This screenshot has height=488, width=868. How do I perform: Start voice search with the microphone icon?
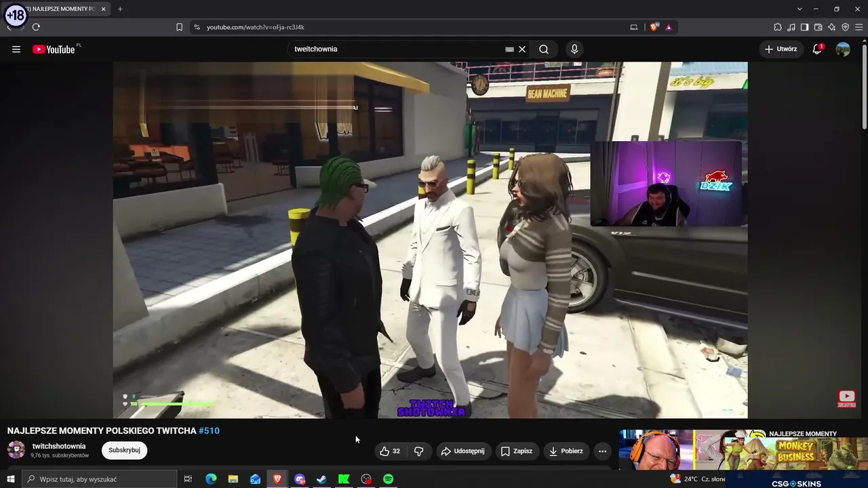574,49
